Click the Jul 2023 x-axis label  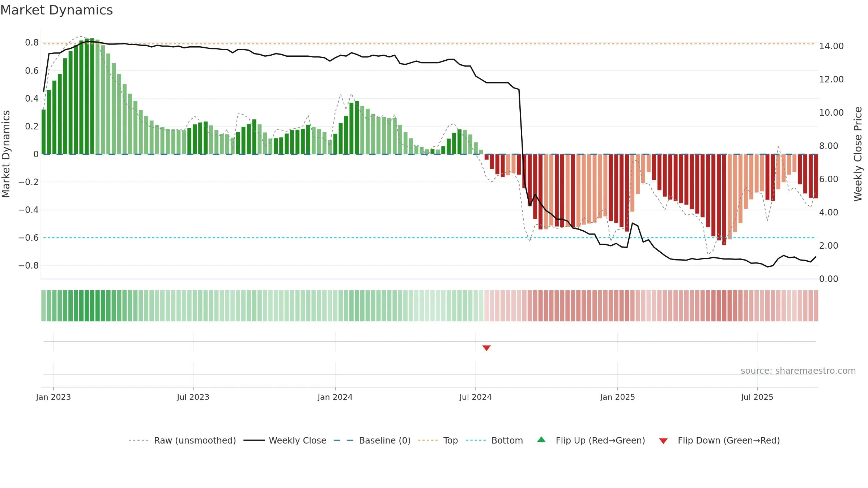193,397
